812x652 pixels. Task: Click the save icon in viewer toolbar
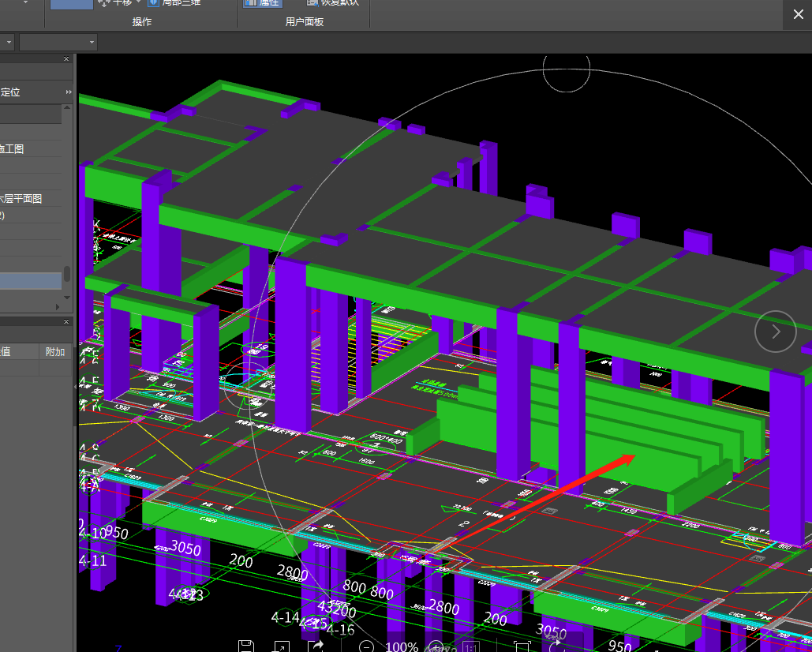point(246,646)
